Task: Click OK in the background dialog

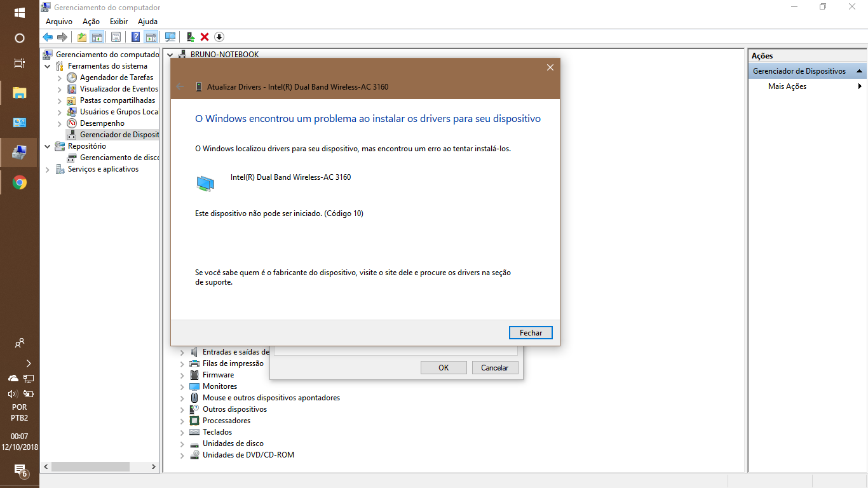Action: click(444, 367)
